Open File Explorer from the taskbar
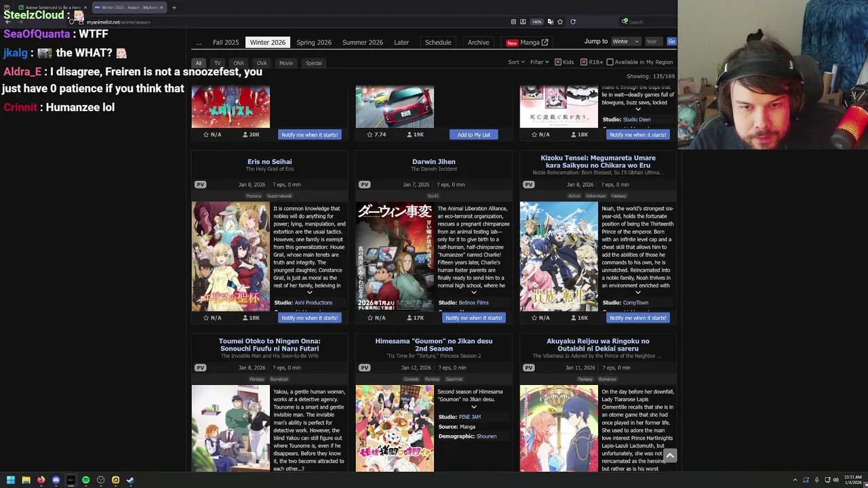 (26, 480)
